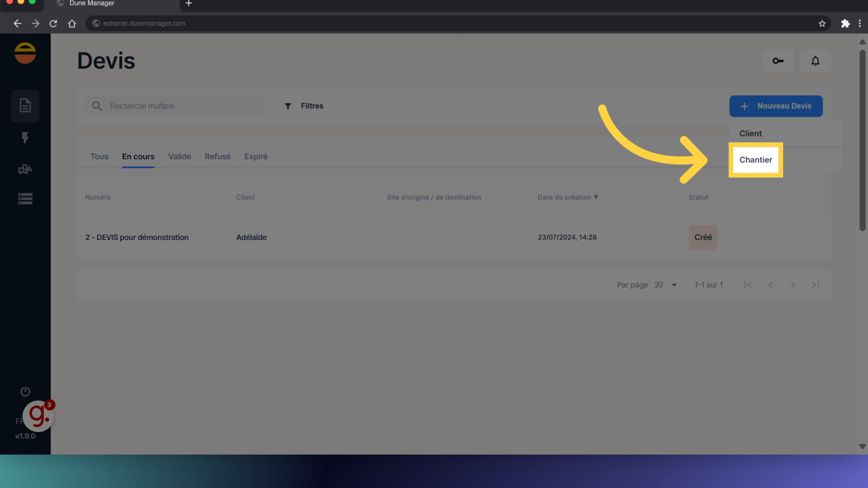Bookmark page with star icon

click(x=822, y=23)
